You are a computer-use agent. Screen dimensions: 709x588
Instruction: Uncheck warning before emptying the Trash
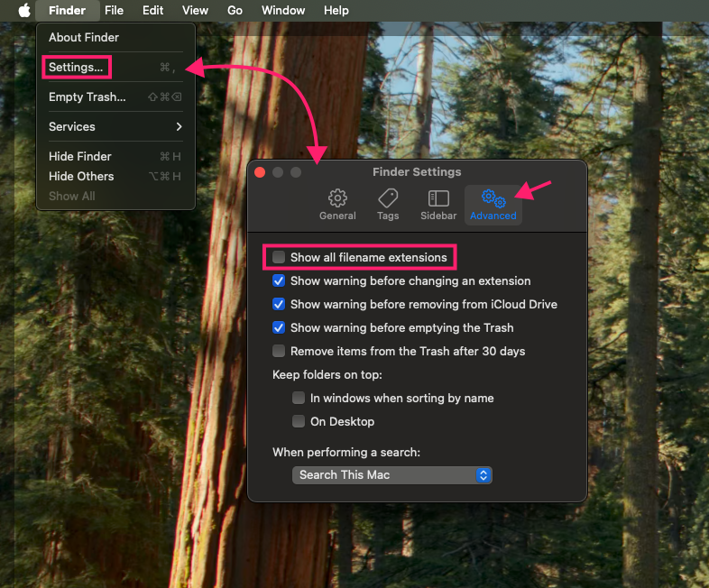(x=279, y=327)
